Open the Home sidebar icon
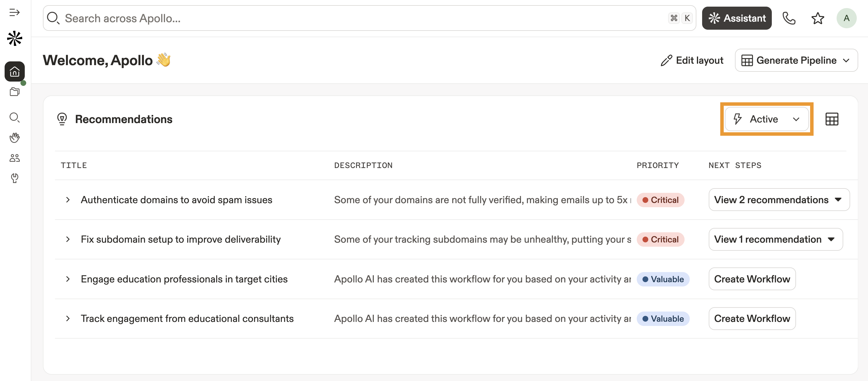Viewport: 868px width, 381px height. (x=14, y=71)
